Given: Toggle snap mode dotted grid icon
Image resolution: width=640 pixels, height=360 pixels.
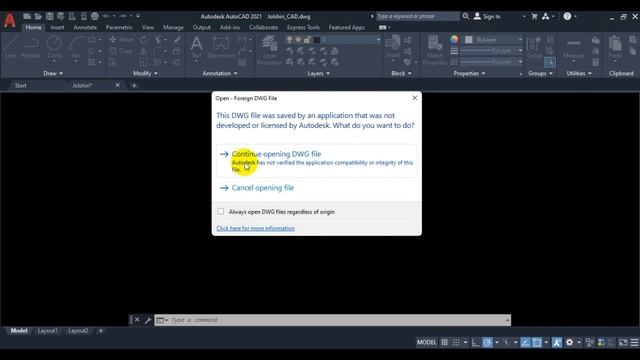Looking at the screenshot, I should pos(456,342).
